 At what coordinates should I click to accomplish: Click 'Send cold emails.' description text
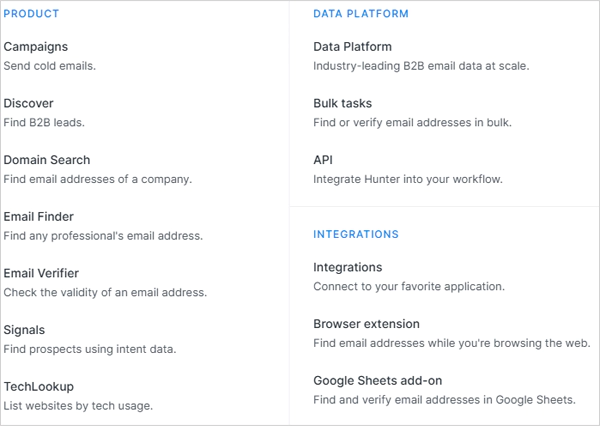[x=49, y=66]
